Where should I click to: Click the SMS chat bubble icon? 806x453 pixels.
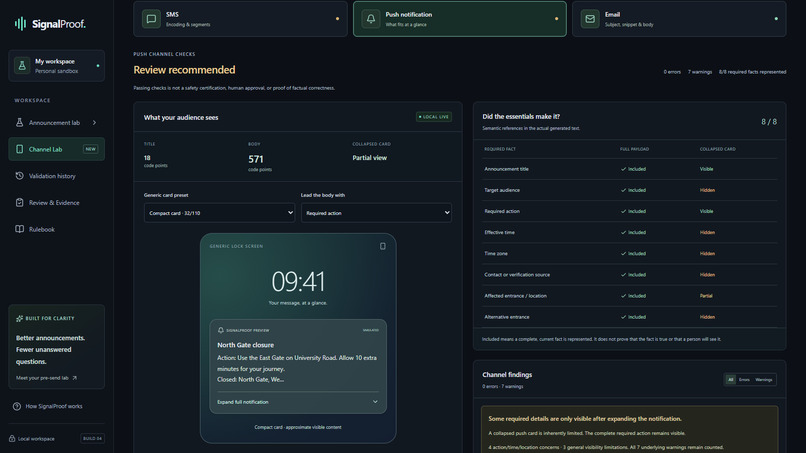coord(151,19)
